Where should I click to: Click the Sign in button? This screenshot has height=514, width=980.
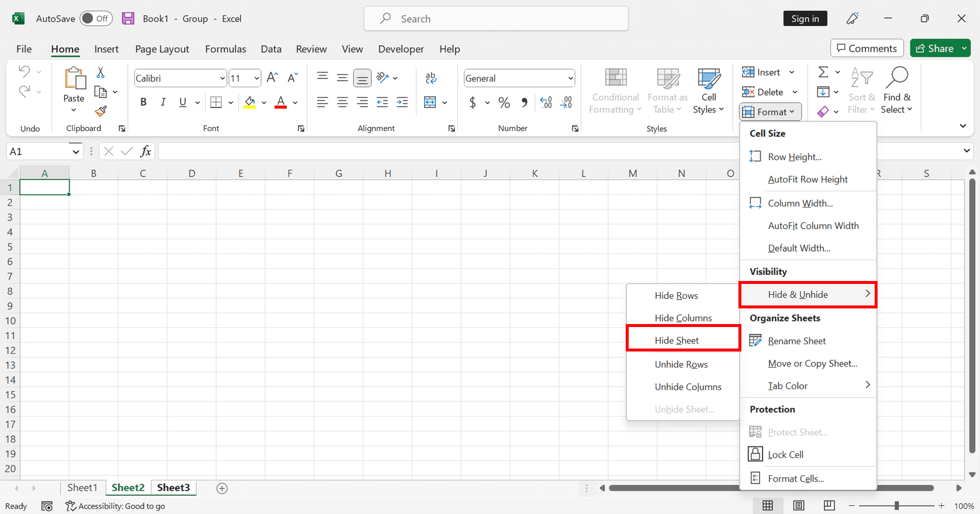click(x=805, y=19)
